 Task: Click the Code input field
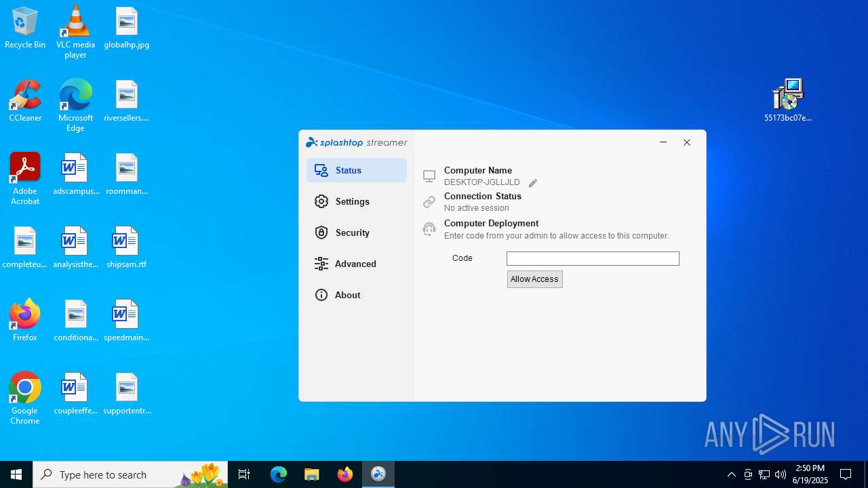[x=593, y=258]
